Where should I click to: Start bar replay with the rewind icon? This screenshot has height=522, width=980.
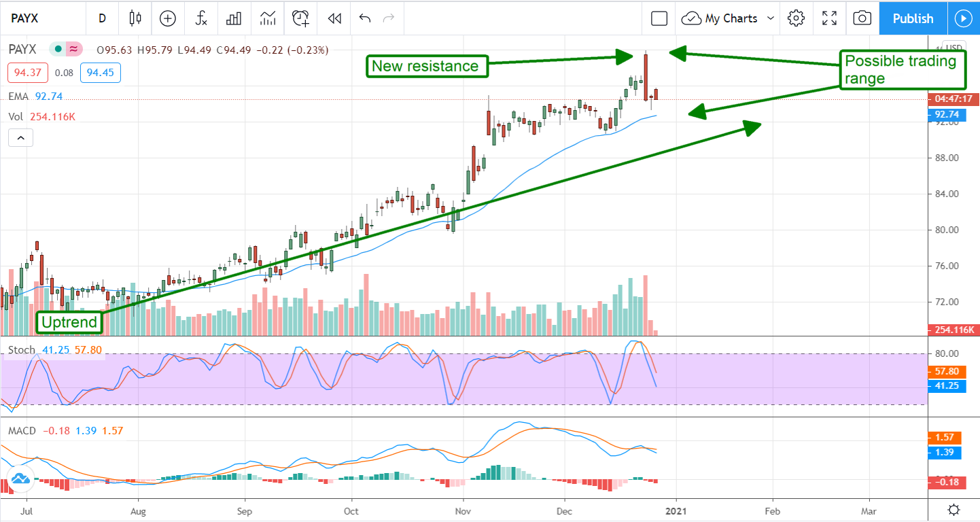[334, 18]
